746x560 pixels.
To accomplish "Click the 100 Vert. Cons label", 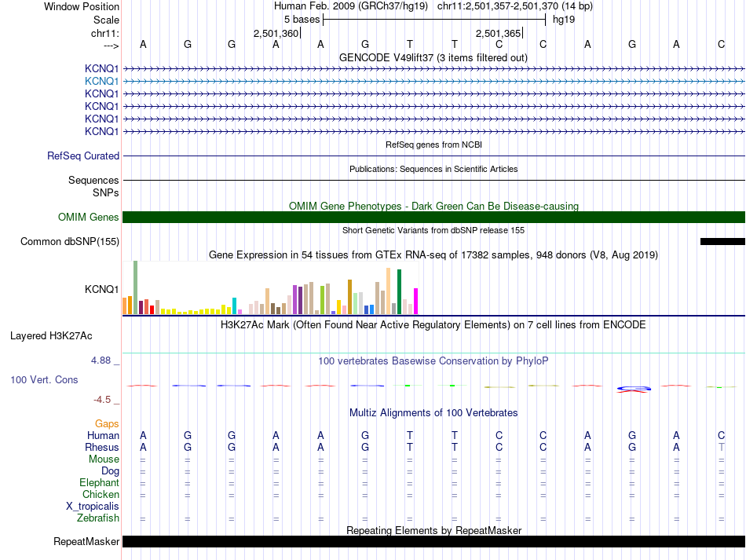I will 44,380.
